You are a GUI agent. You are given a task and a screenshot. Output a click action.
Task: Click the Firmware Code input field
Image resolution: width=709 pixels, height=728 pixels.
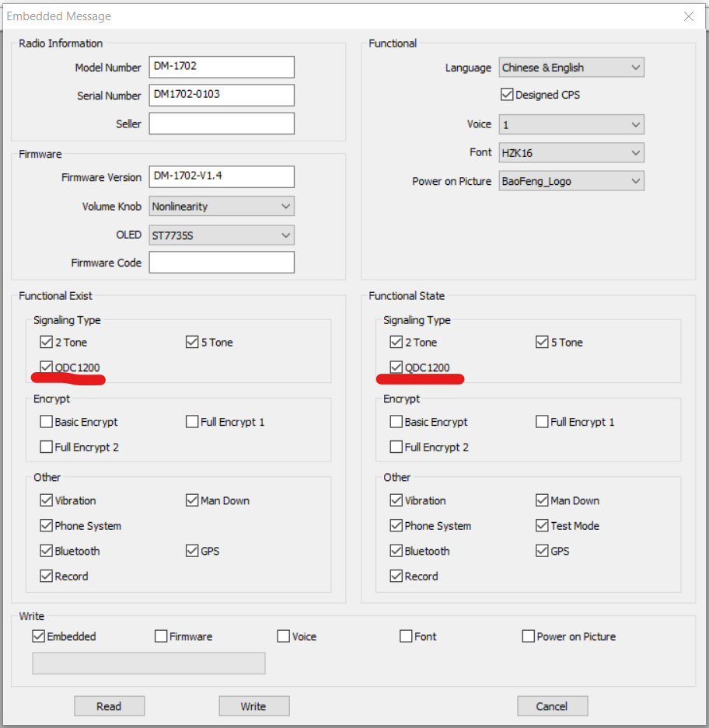(x=222, y=263)
